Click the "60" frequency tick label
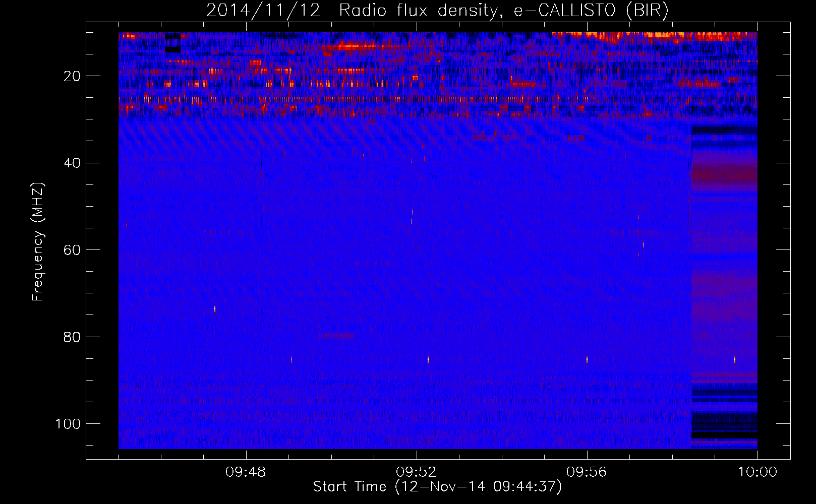 72,250
